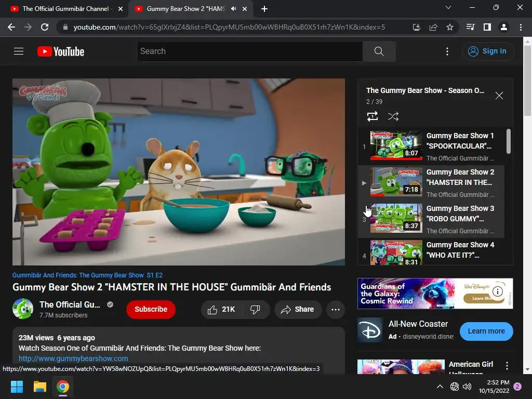
Task: Open the Windows Start menu
Action: 17,387
